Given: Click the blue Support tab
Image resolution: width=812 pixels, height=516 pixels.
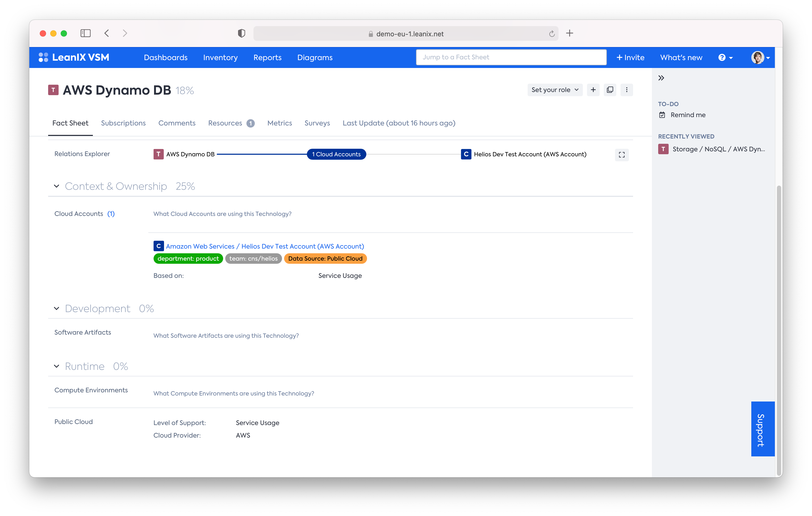Looking at the screenshot, I should coord(763,429).
